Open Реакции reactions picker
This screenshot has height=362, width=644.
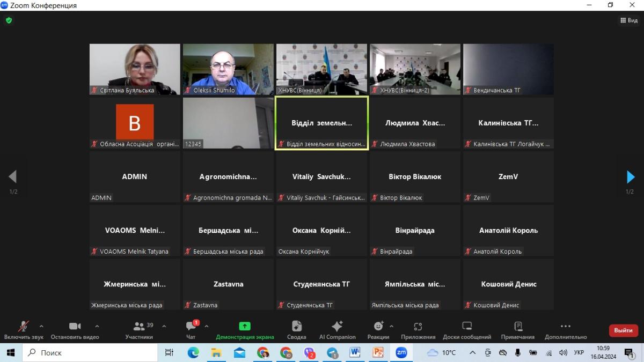point(378,330)
